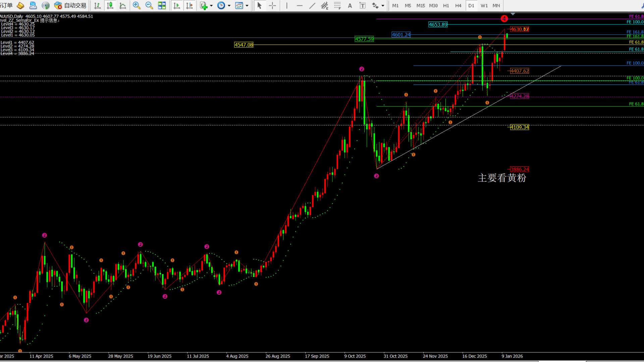Select the text label tool
The image size is (644, 362).
tap(363, 5)
